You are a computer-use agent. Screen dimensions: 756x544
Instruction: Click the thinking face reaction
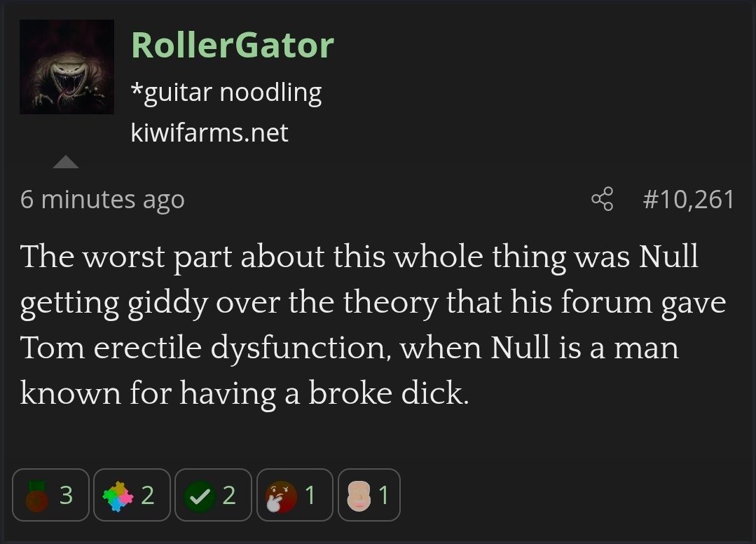pos(280,496)
